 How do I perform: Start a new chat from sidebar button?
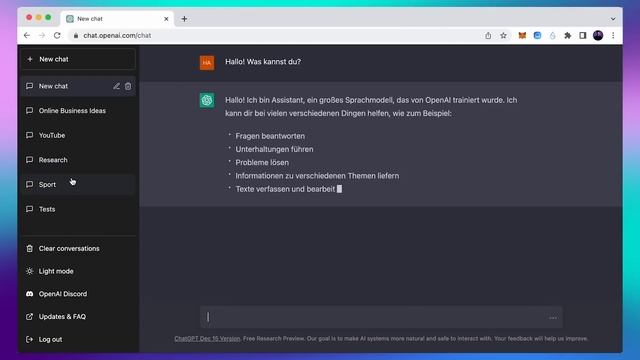coord(78,59)
